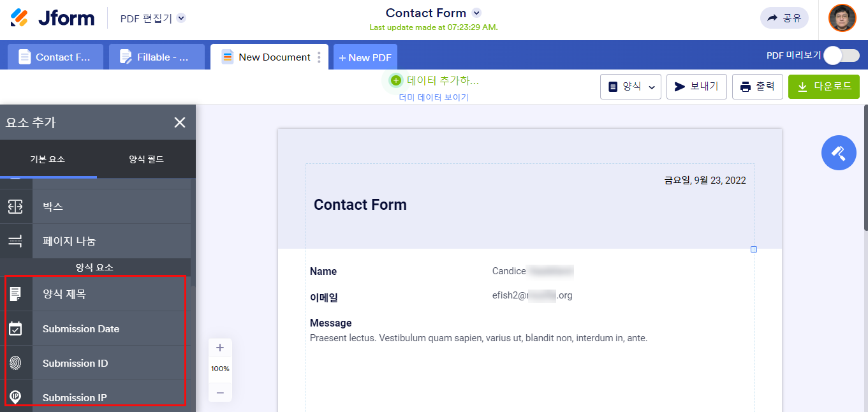
Task: Switch to the form fields tab
Action: pyautogui.click(x=146, y=159)
